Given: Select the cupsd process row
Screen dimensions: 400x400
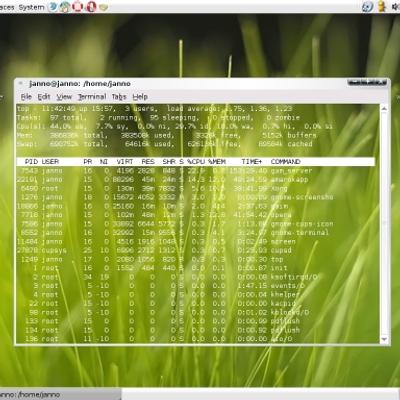Looking at the screenshot, I should pos(196,250).
